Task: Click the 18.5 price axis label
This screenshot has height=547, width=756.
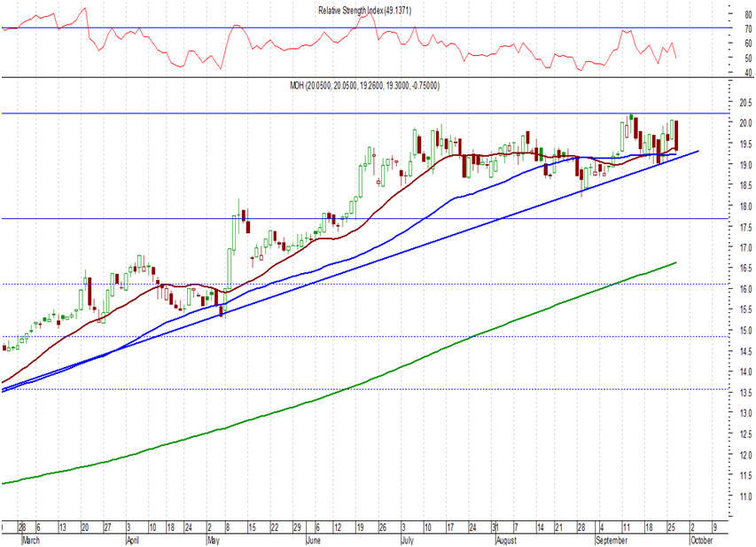Action: click(745, 185)
